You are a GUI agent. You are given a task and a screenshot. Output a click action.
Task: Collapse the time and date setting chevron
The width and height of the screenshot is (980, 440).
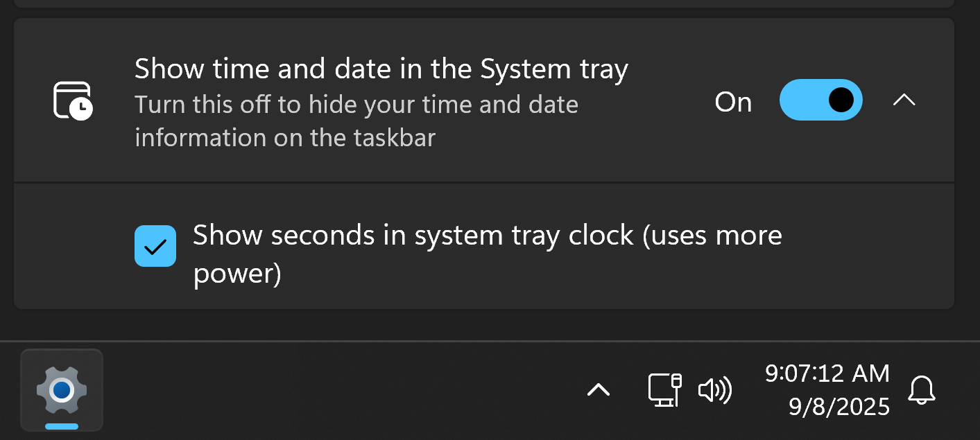click(x=904, y=100)
